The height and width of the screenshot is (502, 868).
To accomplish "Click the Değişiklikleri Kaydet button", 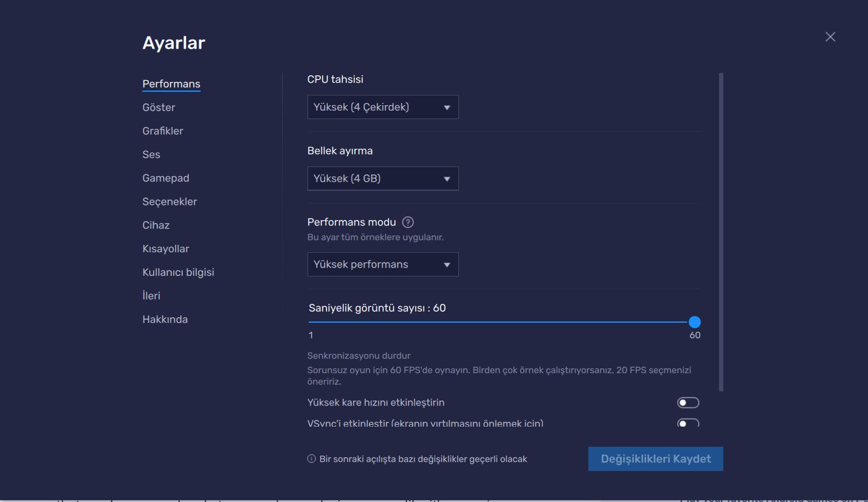I will pos(656,459).
